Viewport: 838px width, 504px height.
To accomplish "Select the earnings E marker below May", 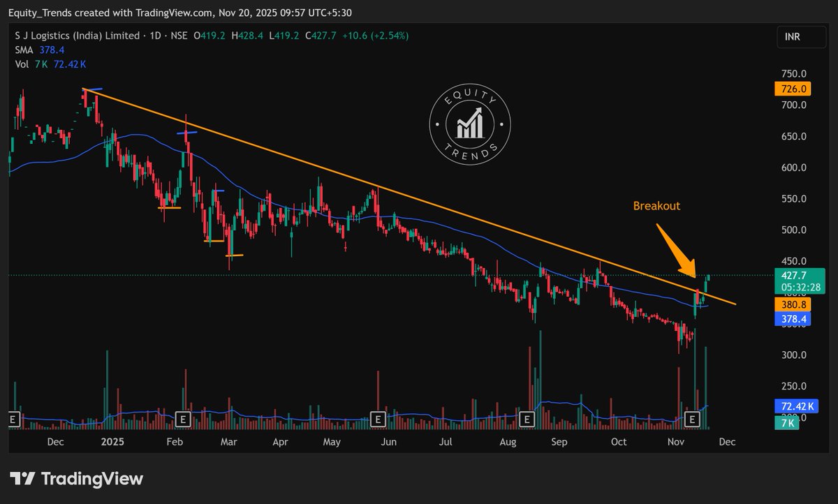I will coord(379,420).
